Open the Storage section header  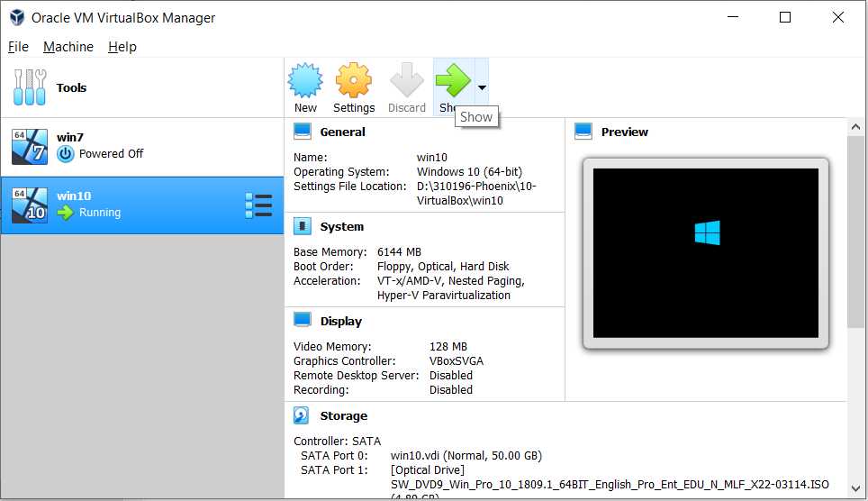click(344, 416)
